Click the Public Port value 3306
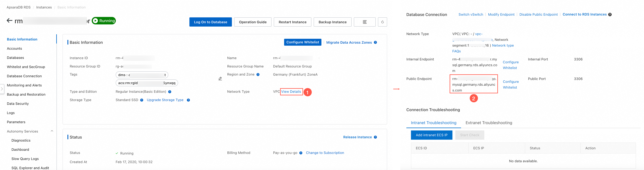This screenshot has width=644, height=170. tap(578, 79)
